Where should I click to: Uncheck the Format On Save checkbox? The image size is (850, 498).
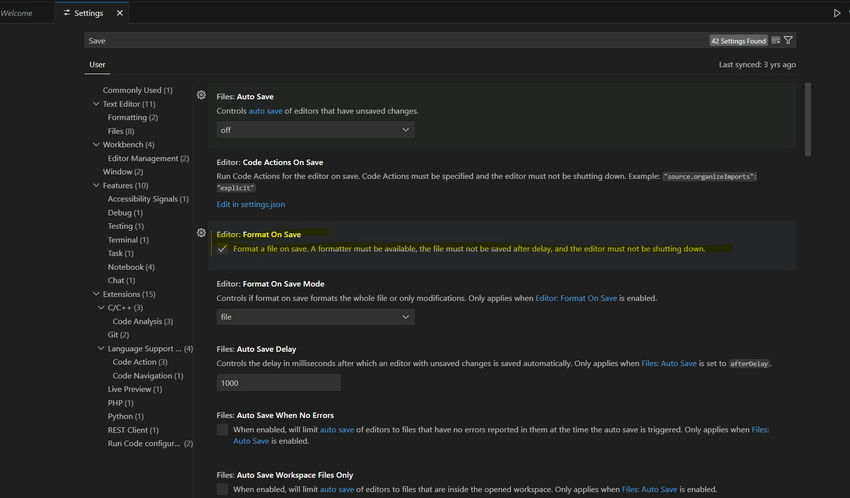[222, 249]
